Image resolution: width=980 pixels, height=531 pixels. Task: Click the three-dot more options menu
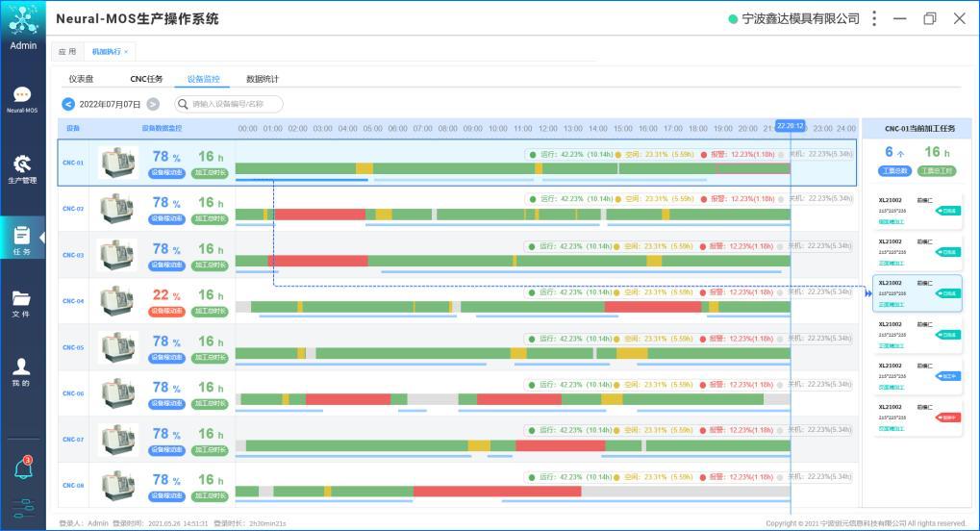(x=873, y=18)
